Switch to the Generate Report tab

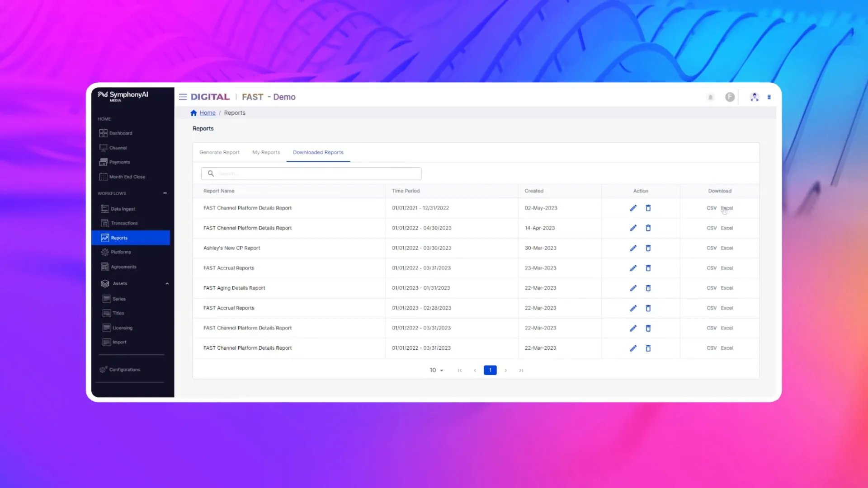pyautogui.click(x=219, y=152)
